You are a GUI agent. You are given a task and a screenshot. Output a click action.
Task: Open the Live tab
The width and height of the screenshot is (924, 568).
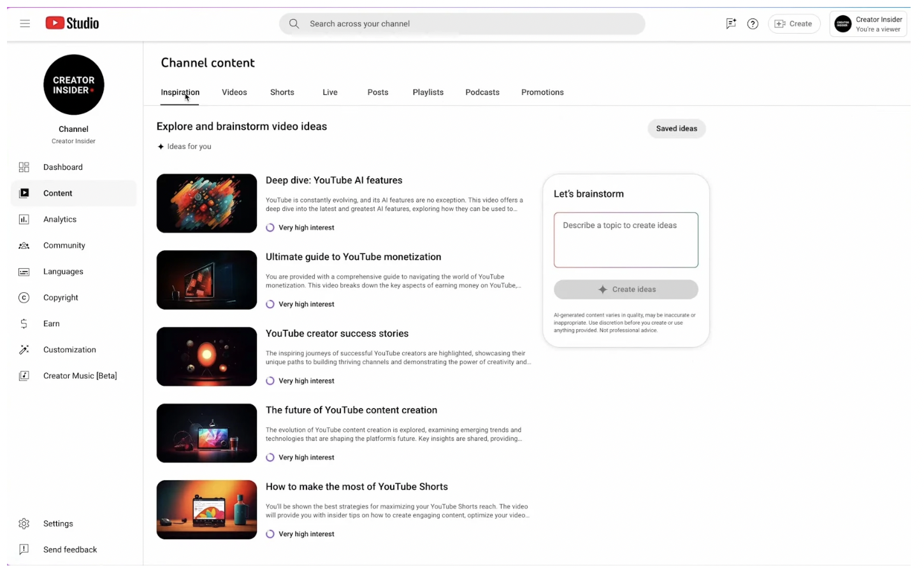coord(330,92)
